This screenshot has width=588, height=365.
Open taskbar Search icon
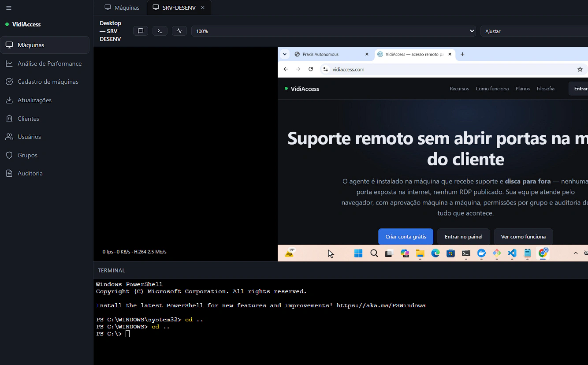[374, 253]
